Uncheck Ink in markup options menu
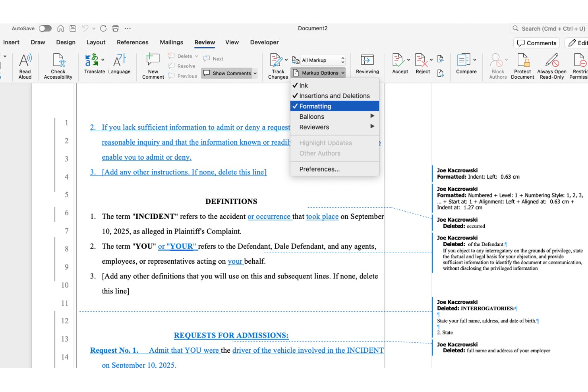The width and height of the screenshot is (588, 392). pyautogui.click(x=335, y=85)
